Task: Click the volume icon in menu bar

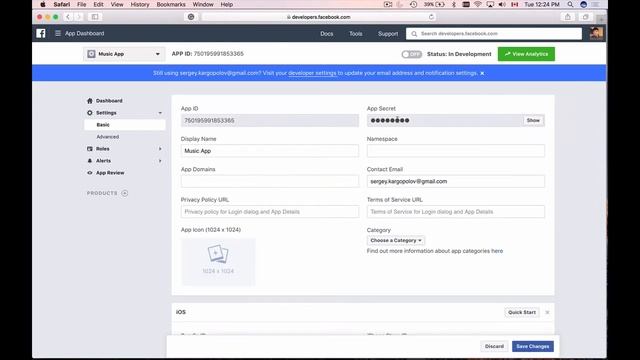Action: (x=502, y=4)
